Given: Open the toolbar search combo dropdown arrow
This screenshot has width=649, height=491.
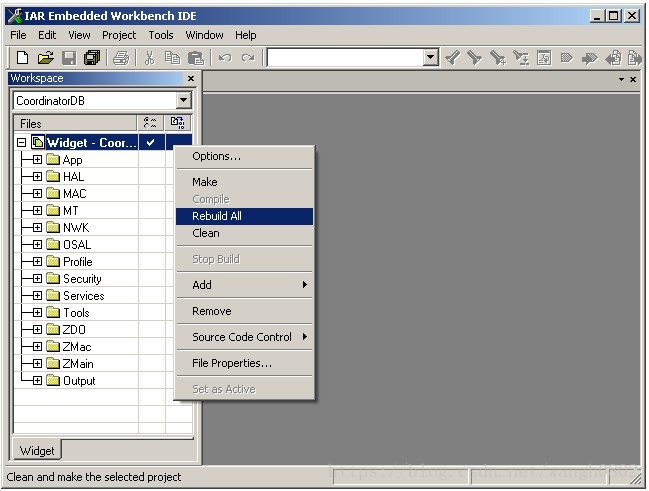Looking at the screenshot, I should point(431,58).
